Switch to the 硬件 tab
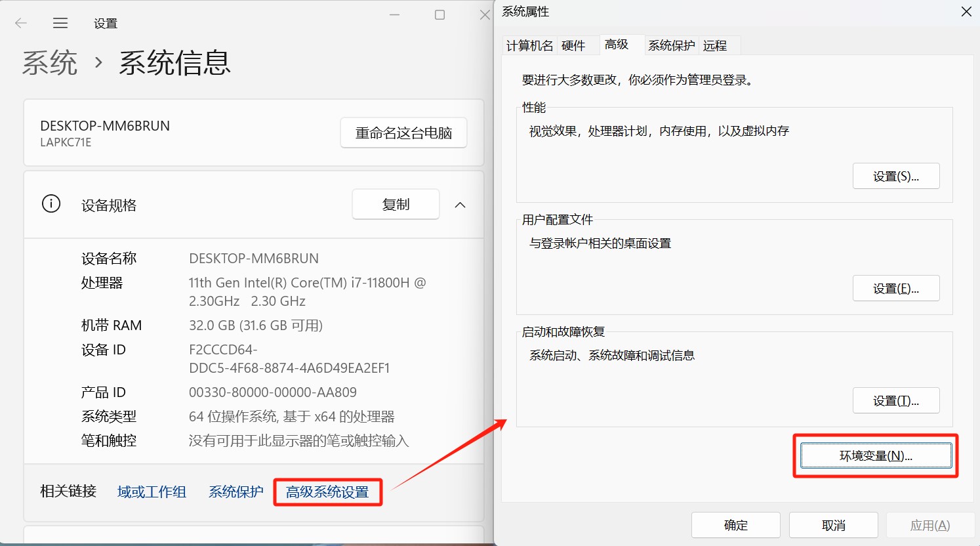980x546 pixels. [x=573, y=45]
